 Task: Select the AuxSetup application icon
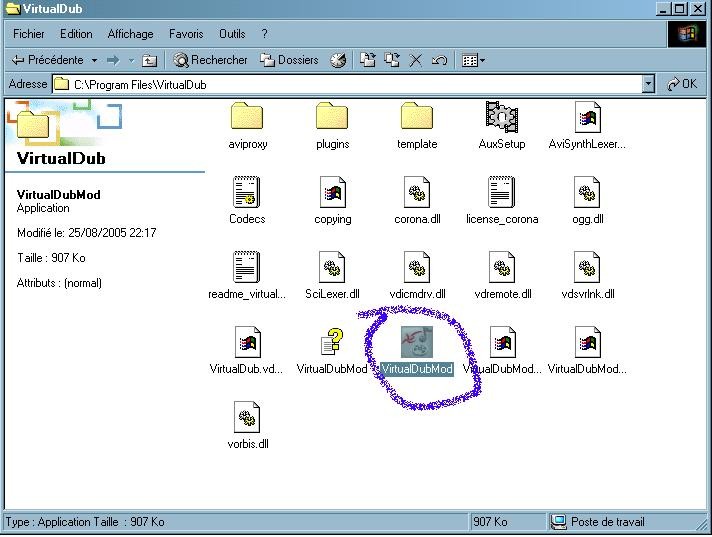(x=502, y=126)
